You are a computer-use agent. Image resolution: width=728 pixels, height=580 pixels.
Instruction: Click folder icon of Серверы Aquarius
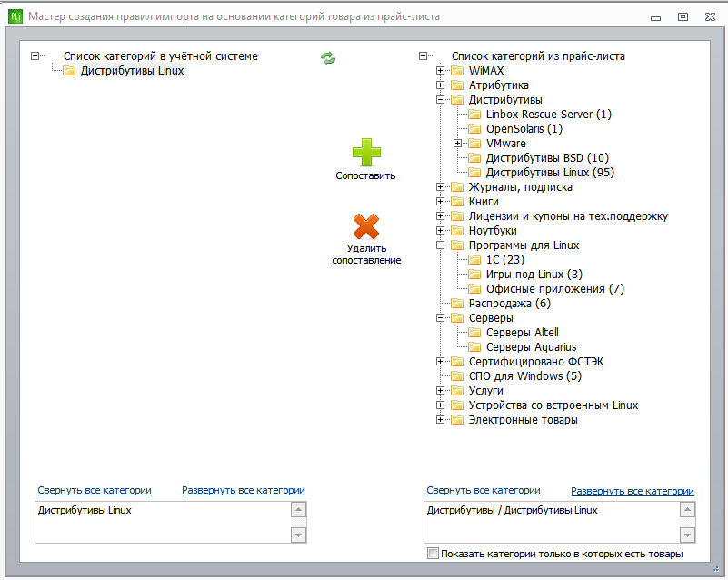pyautogui.click(x=474, y=347)
